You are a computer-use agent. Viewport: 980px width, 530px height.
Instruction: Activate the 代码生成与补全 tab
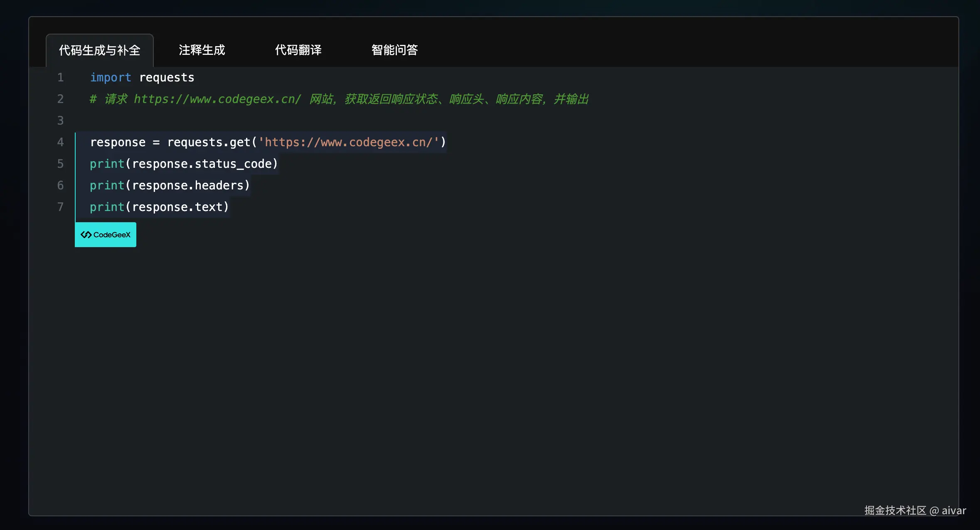point(99,50)
